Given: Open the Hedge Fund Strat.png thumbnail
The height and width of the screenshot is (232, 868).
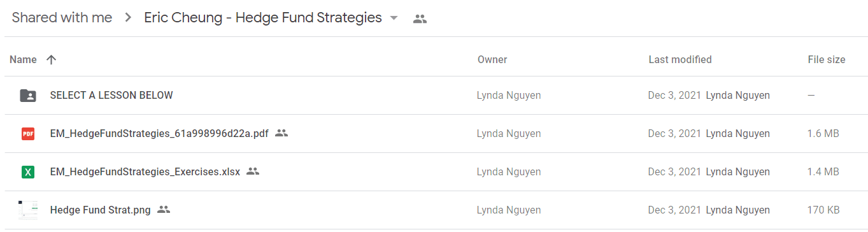Looking at the screenshot, I should click(x=28, y=210).
